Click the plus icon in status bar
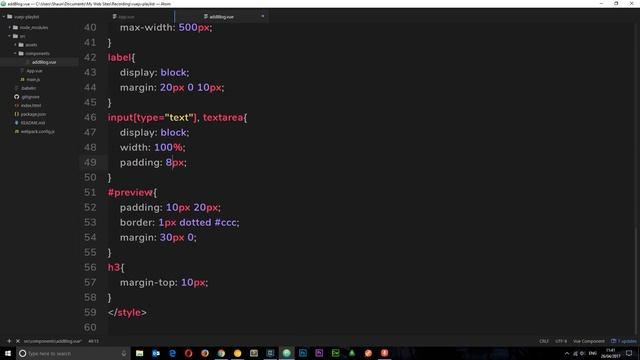The height and width of the screenshot is (360, 640). 9,341
